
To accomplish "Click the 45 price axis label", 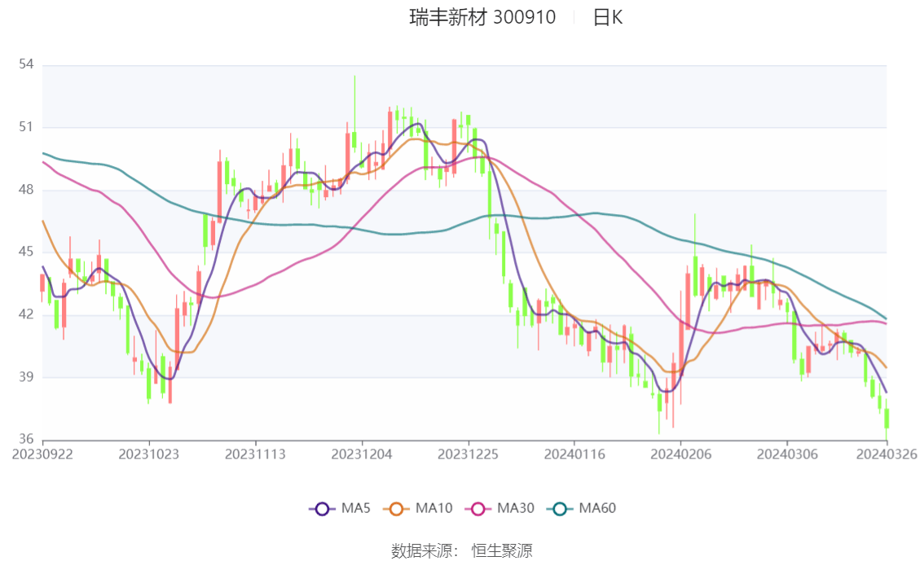I will pyautogui.click(x=28, y=252).
